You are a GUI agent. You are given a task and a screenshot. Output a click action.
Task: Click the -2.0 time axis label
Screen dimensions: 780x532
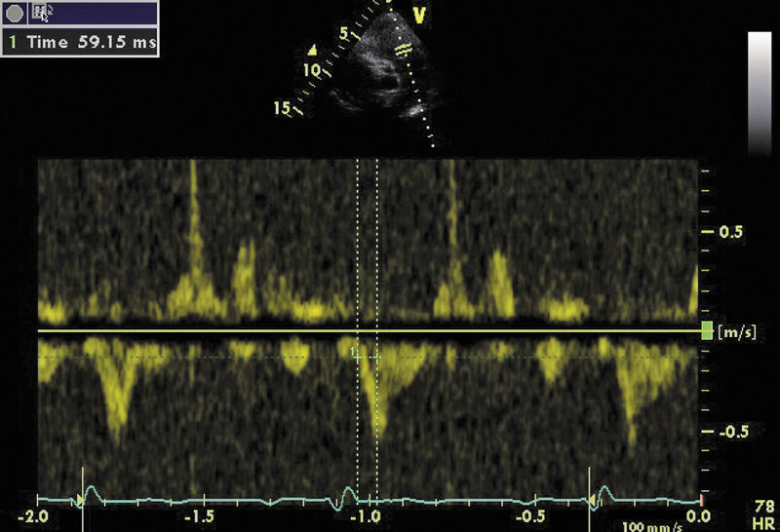pyautogui.click(x=33, y=517)
